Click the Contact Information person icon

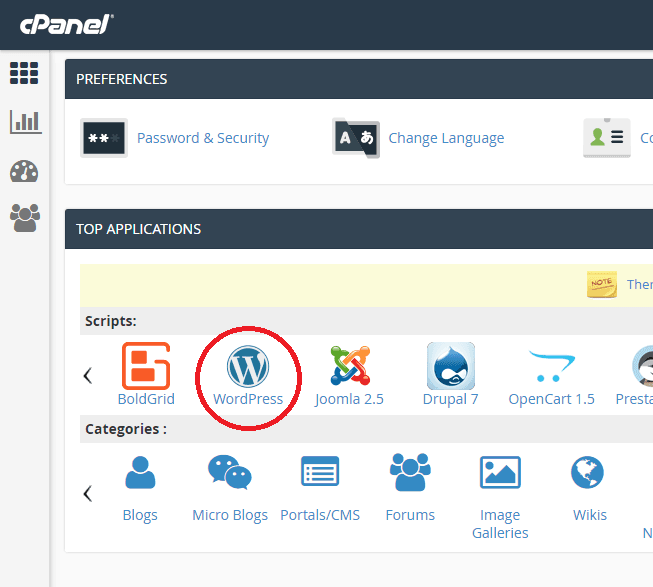coord(607,138)
